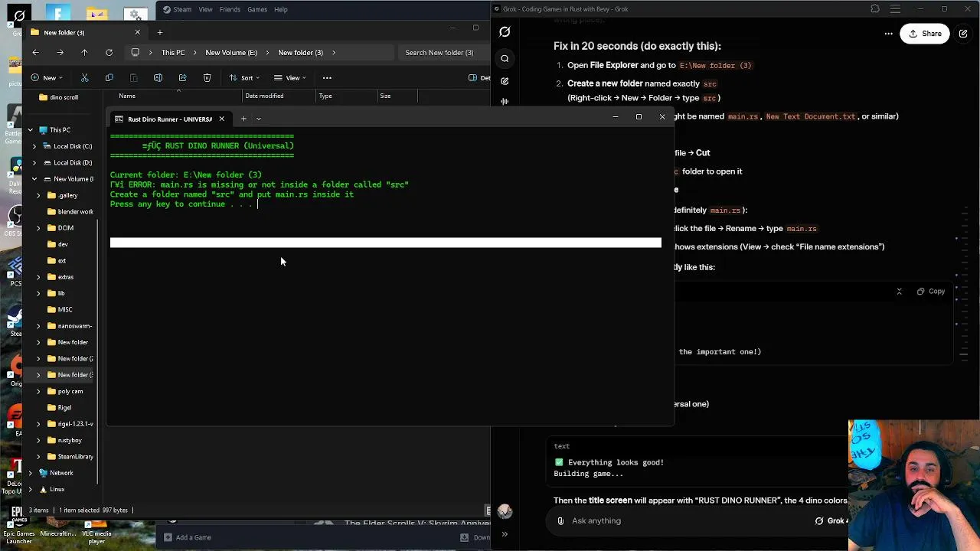Click the Copy icon in Explorer toolbar
Screen dimensions: 980x551
pyautogui.click(x=109, y=77)
